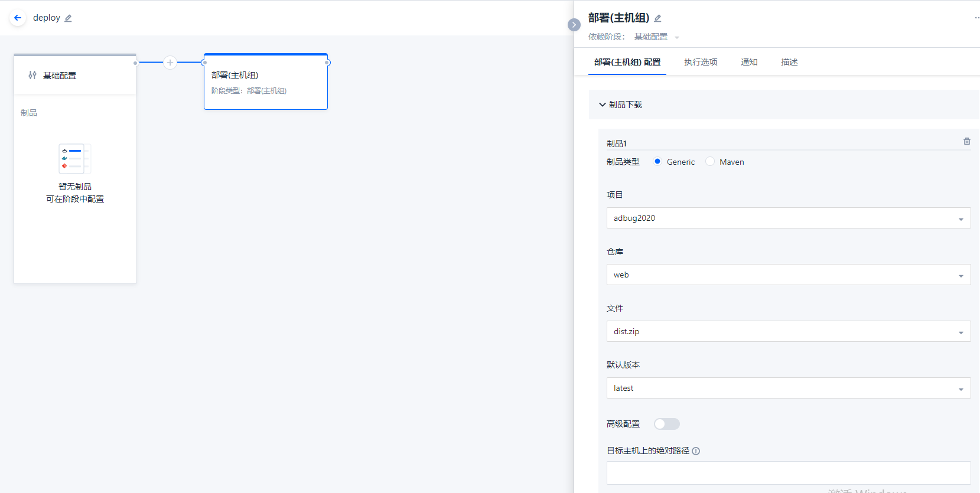Image resolution: width=980 pixels, height=493 pixels.
Task: Delete 制品1 using the trash icon
Action: click(x=966, y=142)
